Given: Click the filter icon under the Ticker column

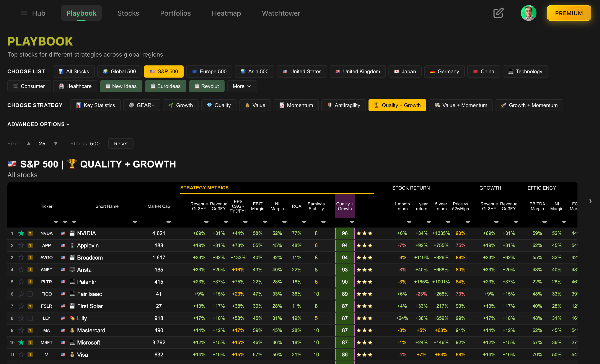Looking at the screenshot, I should 56,222.
